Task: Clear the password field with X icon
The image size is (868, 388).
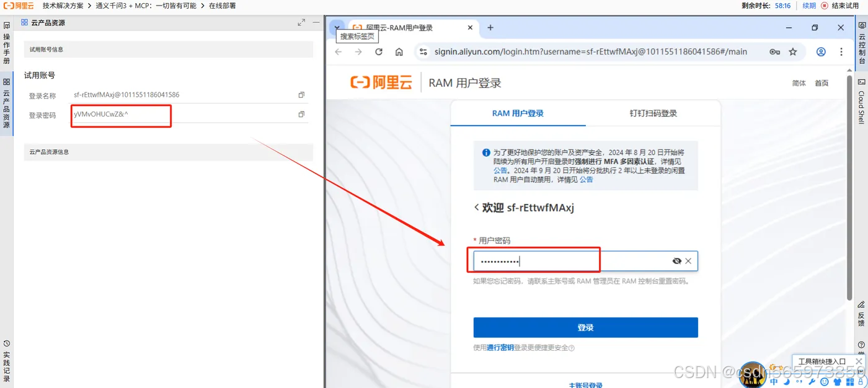Action: pos(688,261)
